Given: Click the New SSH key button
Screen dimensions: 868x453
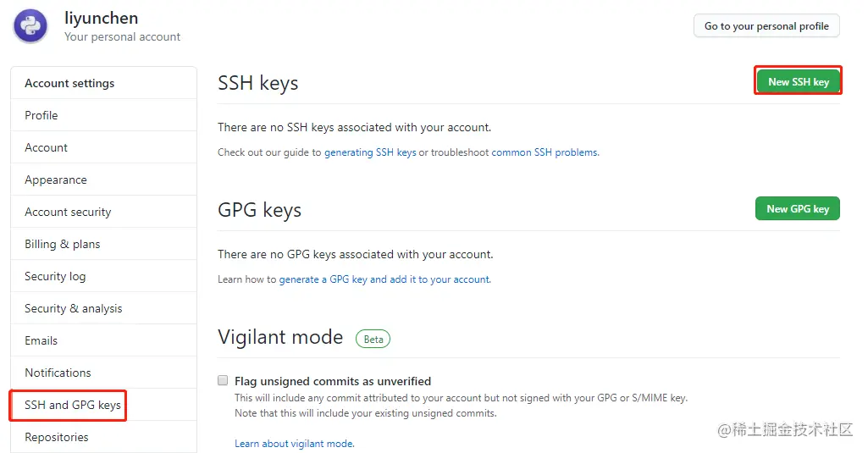Looking at the screenshot, I should (x=798, y=81).
